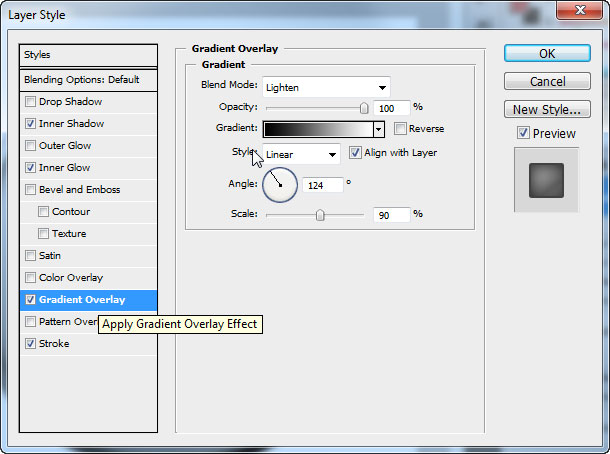
Task: Click the Opacity slider handle
Action: pos(364,107)
